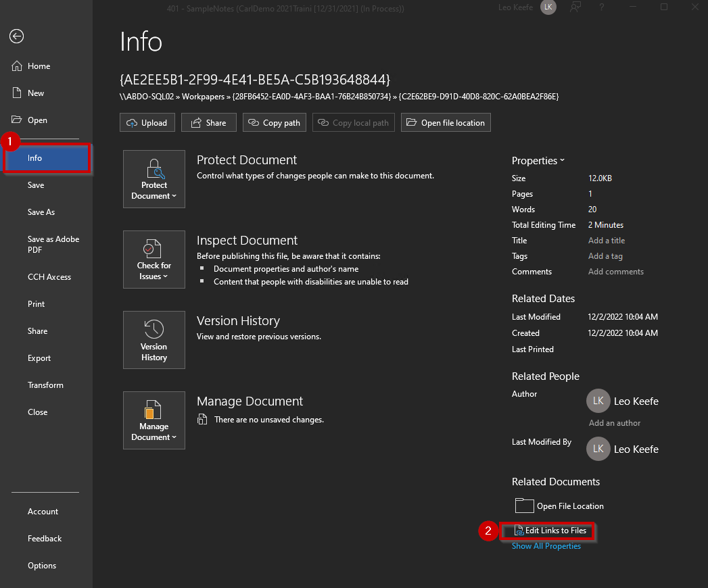The width and height of the screenshot is (708, 588).
Task: Click the Home house icon
Action: tap(17, 66)
